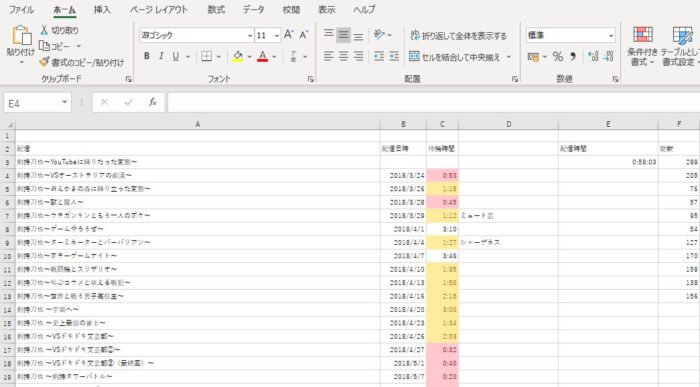Click the Borders icon
The height and width of the screenshot is (387, 700).
point(206,56)
